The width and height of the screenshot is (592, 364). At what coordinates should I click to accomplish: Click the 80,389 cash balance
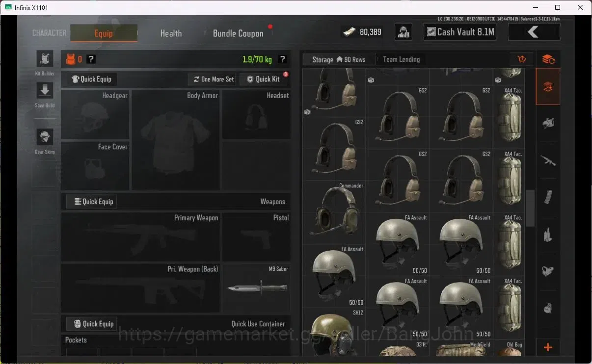click(362, 32)
